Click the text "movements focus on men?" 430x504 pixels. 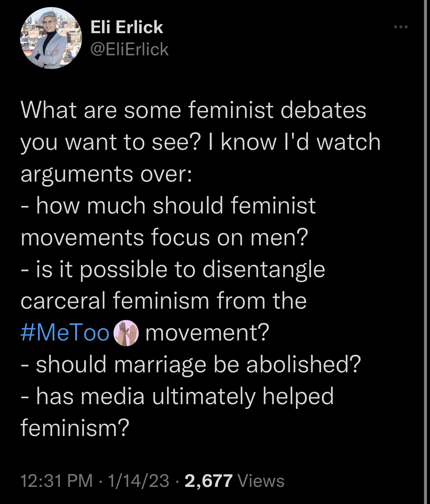[x=164, y=237]
